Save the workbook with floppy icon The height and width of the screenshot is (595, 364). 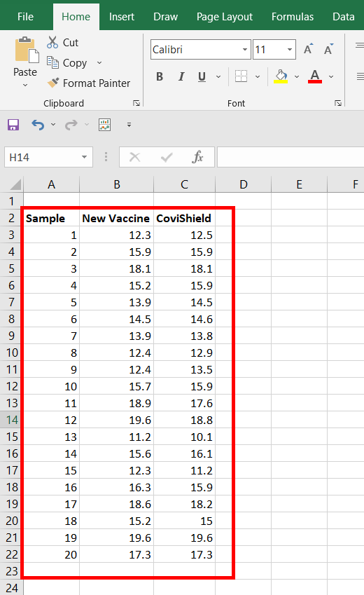coord(13,125)
